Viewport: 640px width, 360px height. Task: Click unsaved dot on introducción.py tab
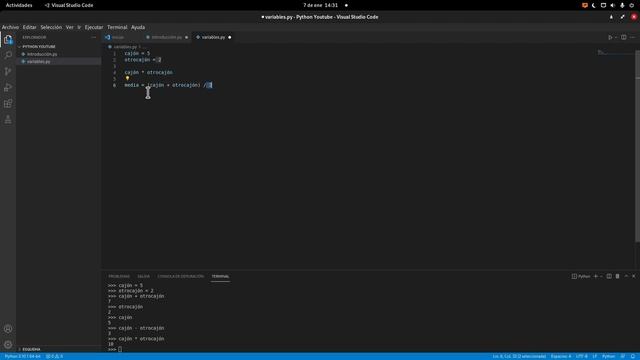point(187,37)
